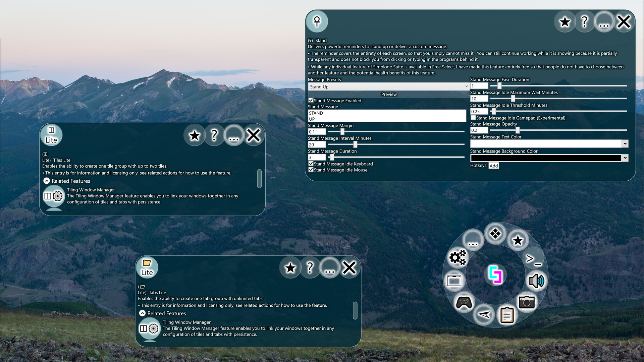644x362 pixels.
Task: Select Message Presets dropdown for Stand Up
Action: (388, 86)
